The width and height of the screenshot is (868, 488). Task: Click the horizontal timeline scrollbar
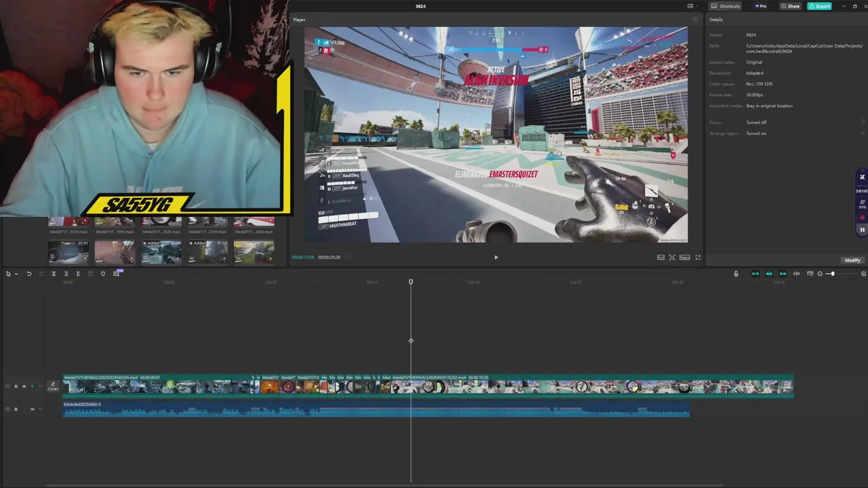coord(384,485)
